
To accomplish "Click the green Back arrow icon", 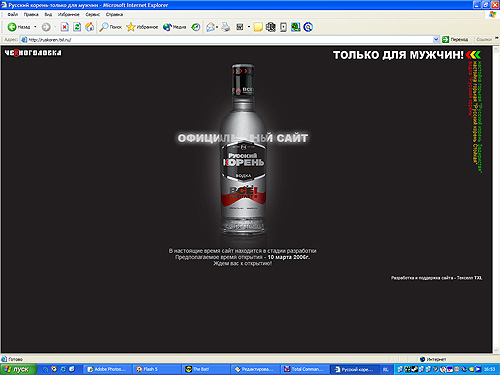I will point(12,27).
